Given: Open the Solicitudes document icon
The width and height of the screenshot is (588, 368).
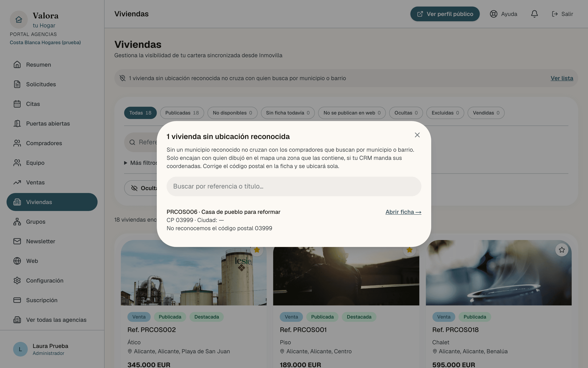Looking at the screenshot, I should 17,84.
